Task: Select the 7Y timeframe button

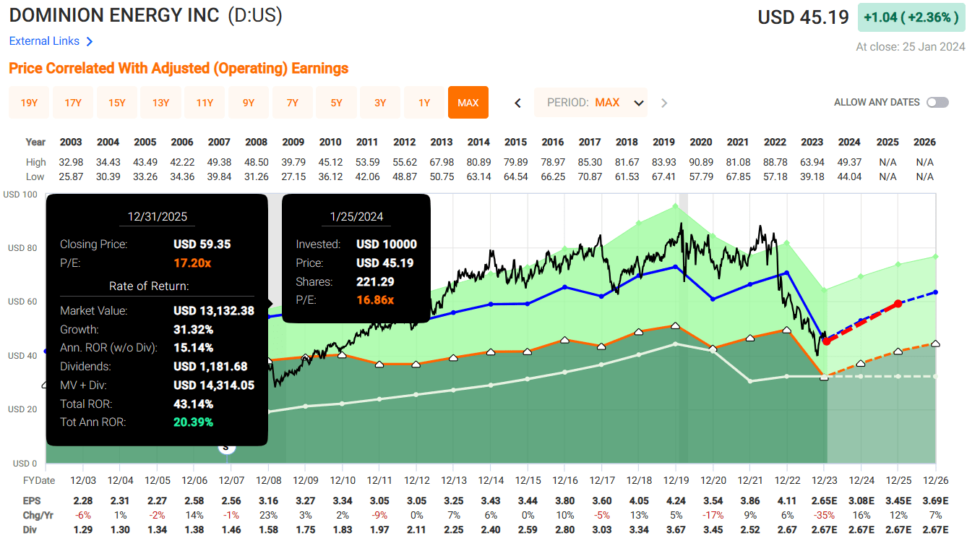Action: click(x=292, y=102)
